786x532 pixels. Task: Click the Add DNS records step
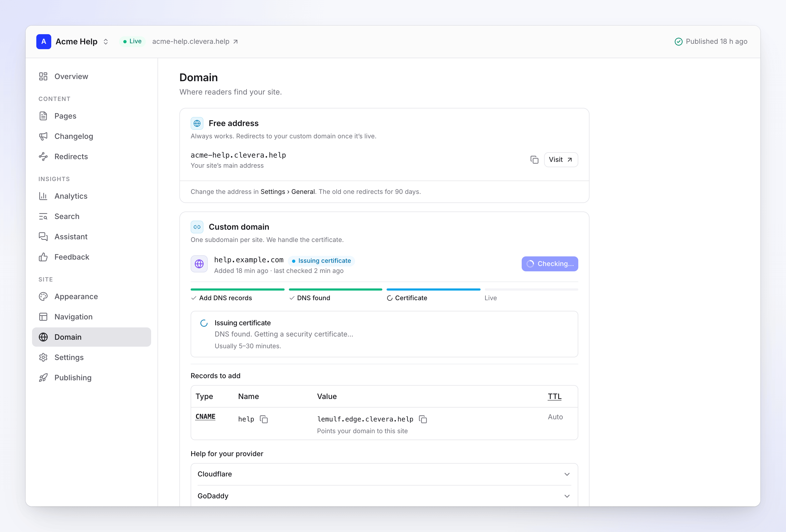pyautogui.click(x=237, y=295)
